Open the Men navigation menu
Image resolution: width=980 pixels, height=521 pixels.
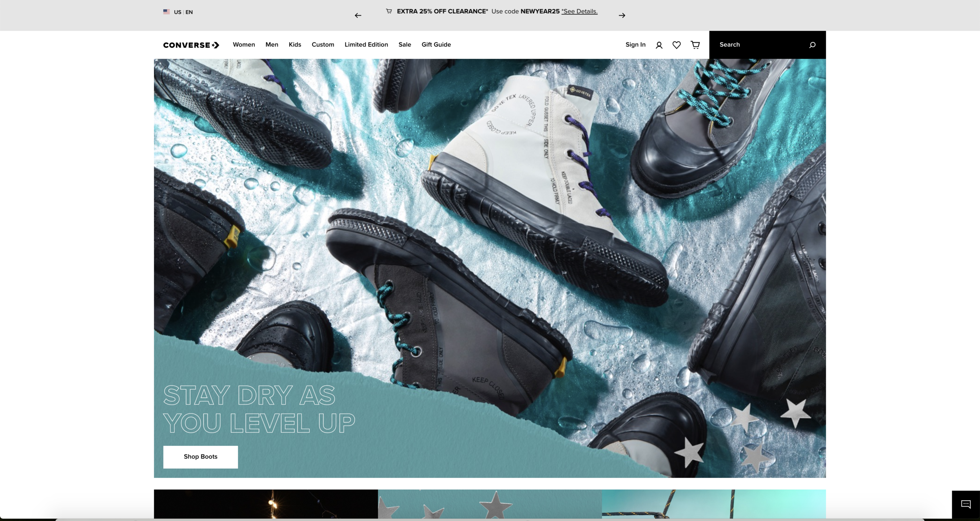(x=272, y=45)
